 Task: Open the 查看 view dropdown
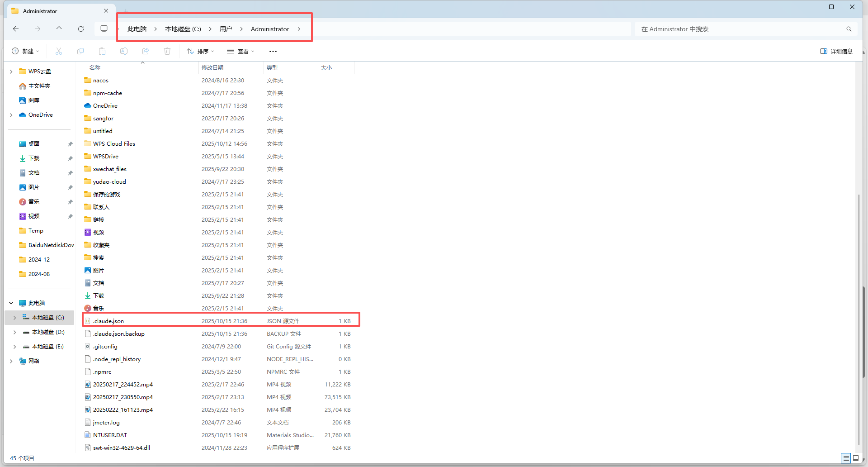pyautogui.click(x=241, y=51)
